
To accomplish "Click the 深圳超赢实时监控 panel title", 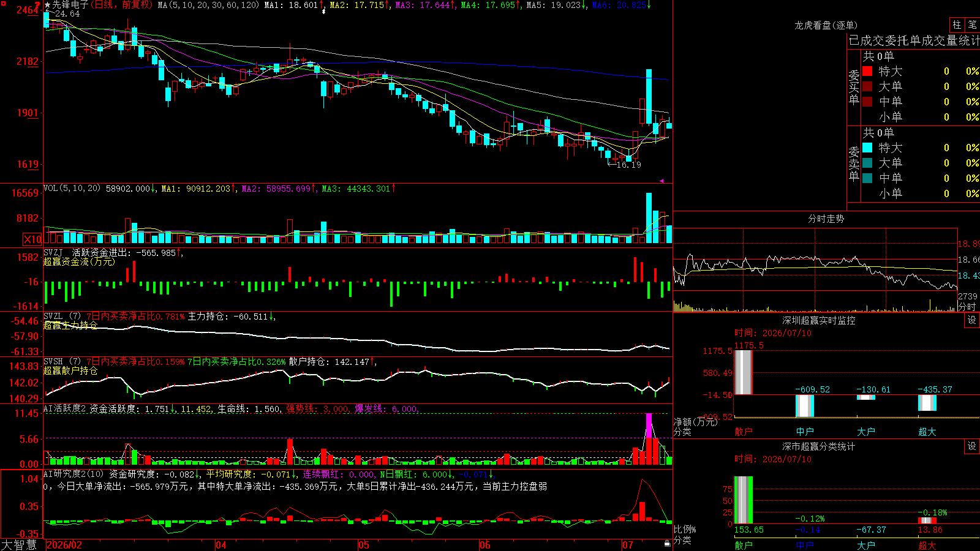I will [x=818, y=320].
